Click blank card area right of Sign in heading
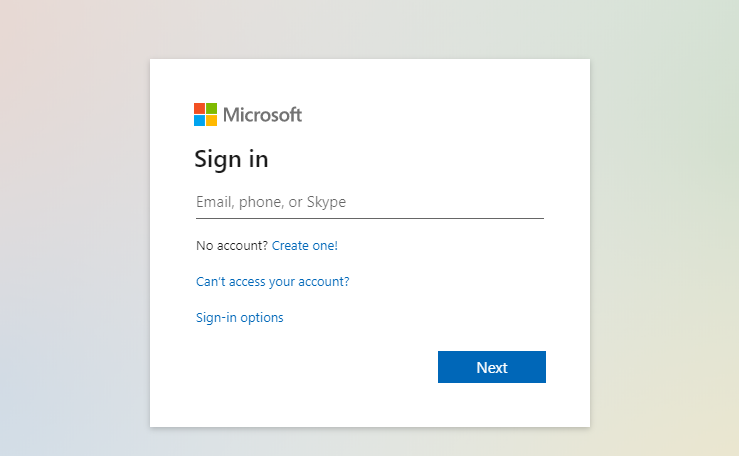Image resolution: width=739 pixels, height=456 pixels. point(420,159)
